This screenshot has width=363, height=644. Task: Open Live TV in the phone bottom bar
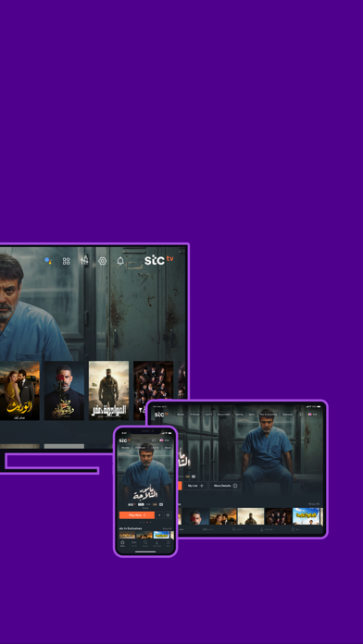[x=134, y=544]
